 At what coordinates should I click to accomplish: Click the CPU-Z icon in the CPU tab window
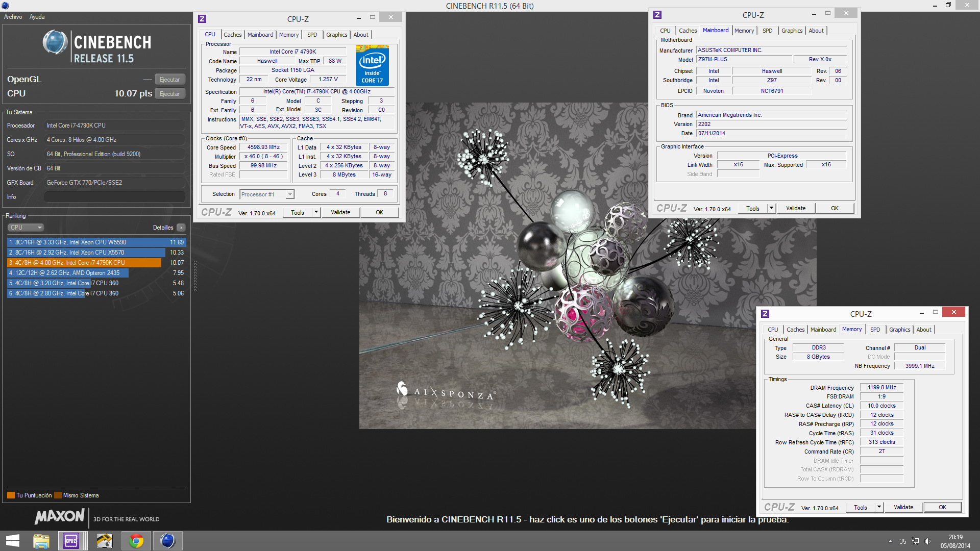click(202, 19)
